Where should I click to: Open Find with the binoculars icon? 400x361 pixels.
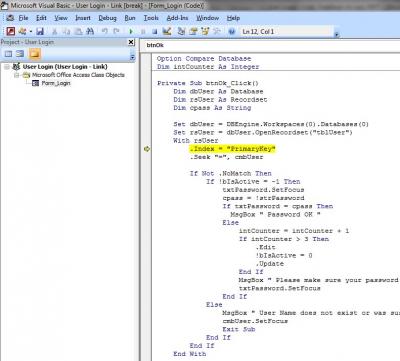90,31
